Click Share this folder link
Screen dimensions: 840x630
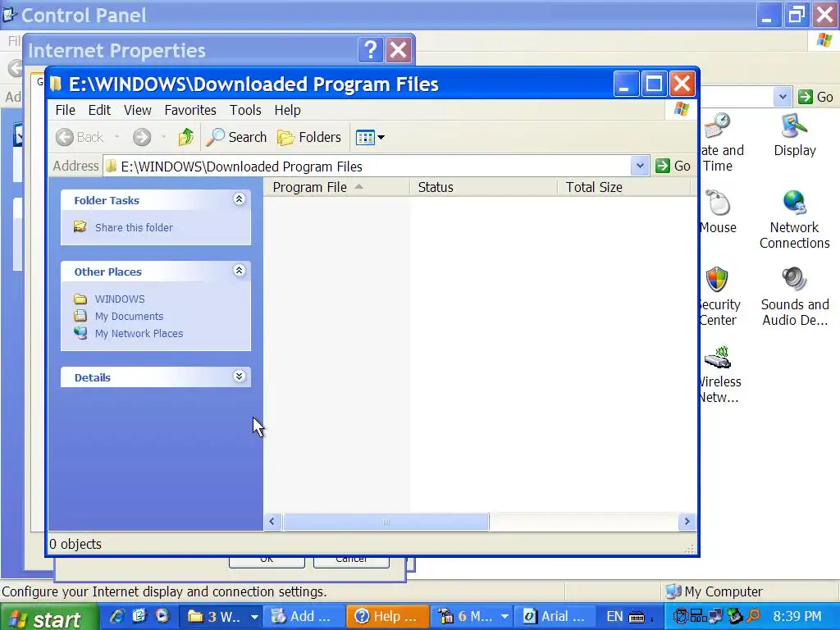coord(134,228)
